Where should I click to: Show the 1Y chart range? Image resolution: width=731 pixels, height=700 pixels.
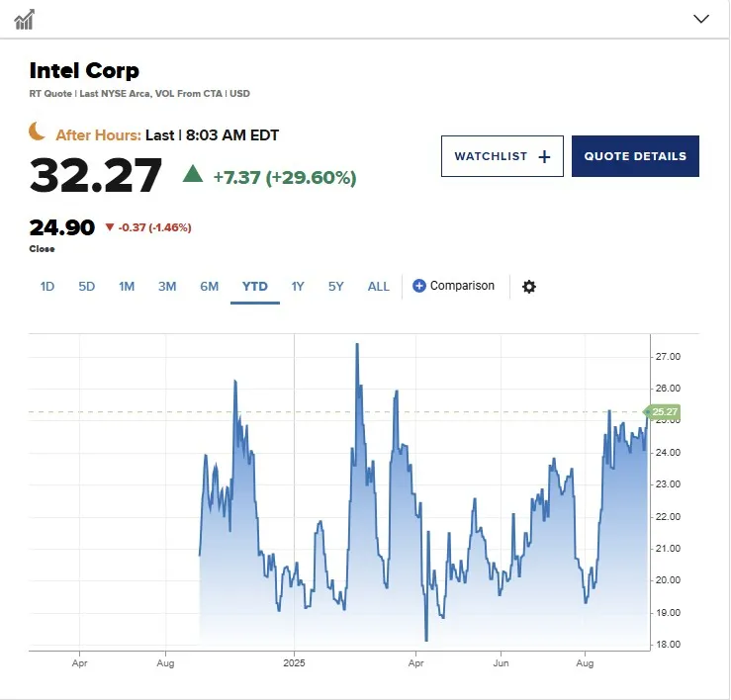(298, 286)
